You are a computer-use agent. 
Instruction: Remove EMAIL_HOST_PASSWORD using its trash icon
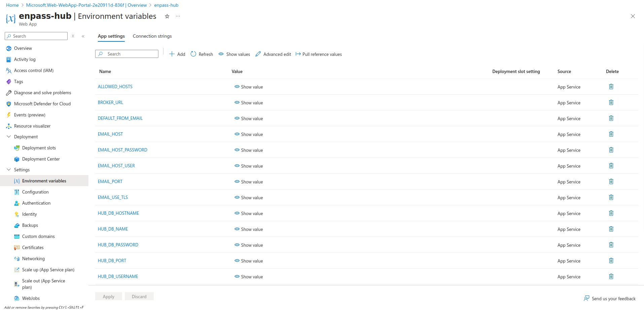pos(611,150)
